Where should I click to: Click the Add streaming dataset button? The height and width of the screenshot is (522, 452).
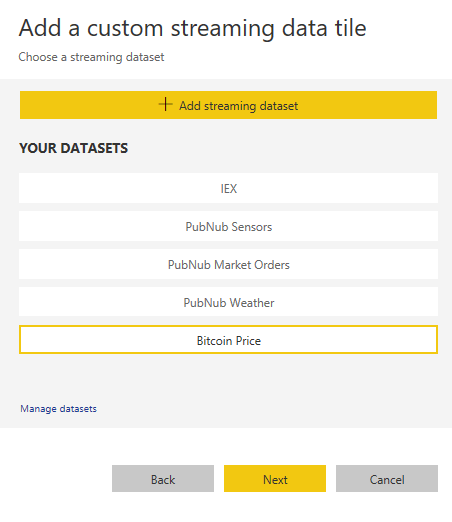pyautogui.click(x=228, y=105)
